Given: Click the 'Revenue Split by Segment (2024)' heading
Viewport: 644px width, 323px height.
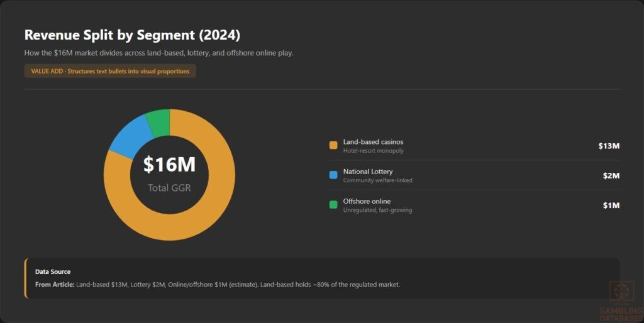Looking at the screenshot, I should click(132, 35).
